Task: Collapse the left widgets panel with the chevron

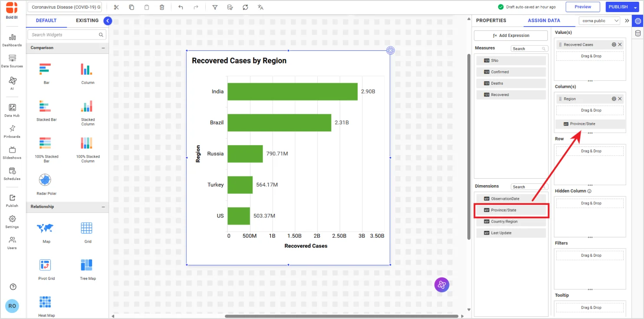Action: (107, 20)
